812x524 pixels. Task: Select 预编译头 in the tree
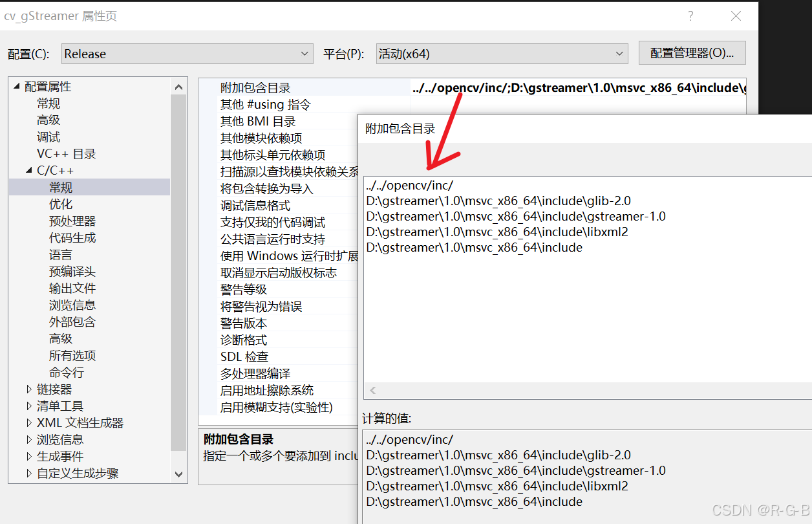(x=72, y=272)
